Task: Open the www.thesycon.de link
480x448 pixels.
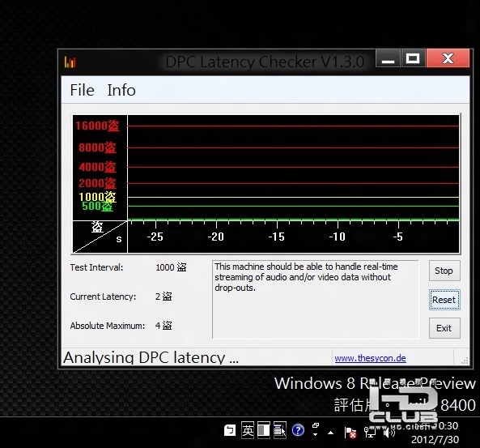Action: [370, 358]
